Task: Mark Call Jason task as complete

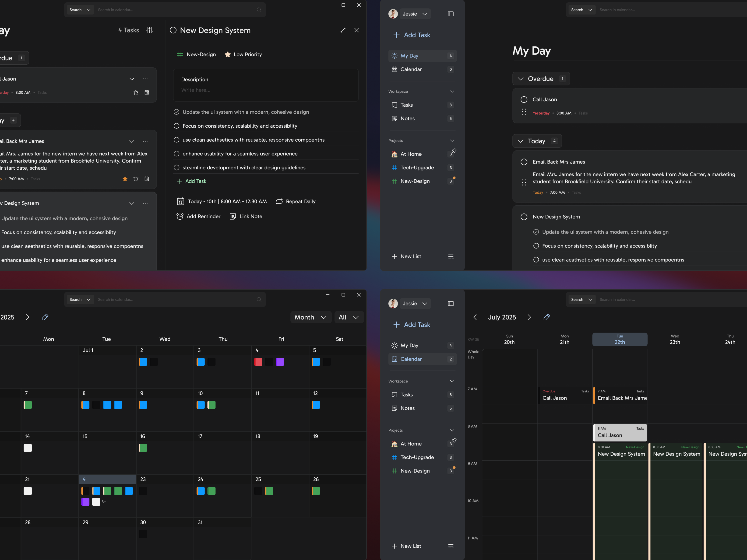Action: click(x=524, y=99)
